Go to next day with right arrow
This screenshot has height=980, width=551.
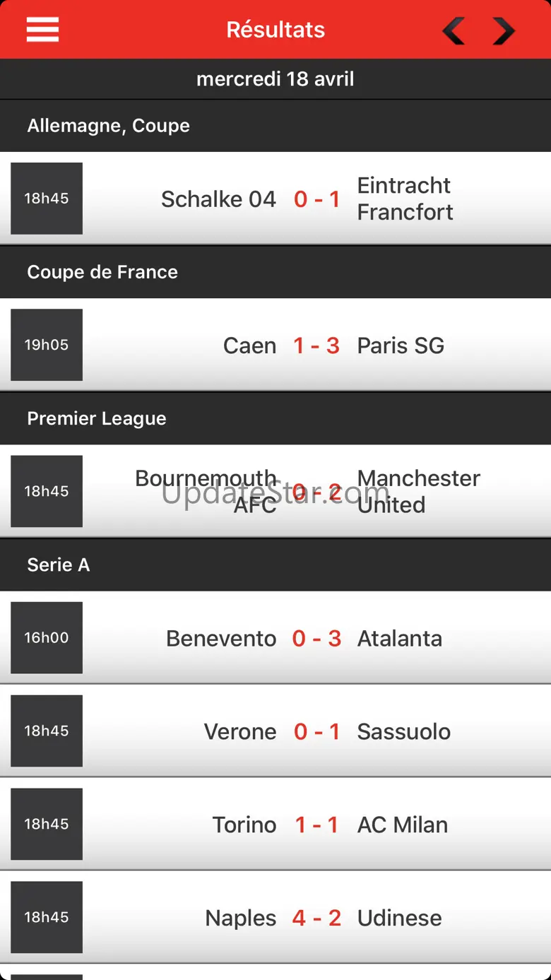coord(503,30)
